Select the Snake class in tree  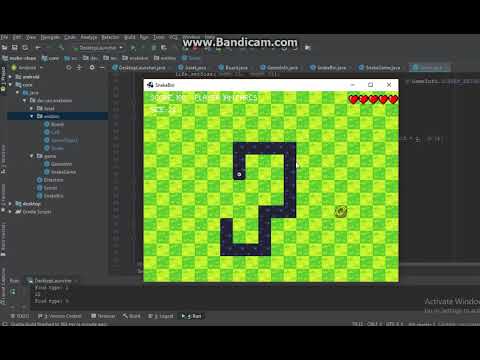coord(57,148)
